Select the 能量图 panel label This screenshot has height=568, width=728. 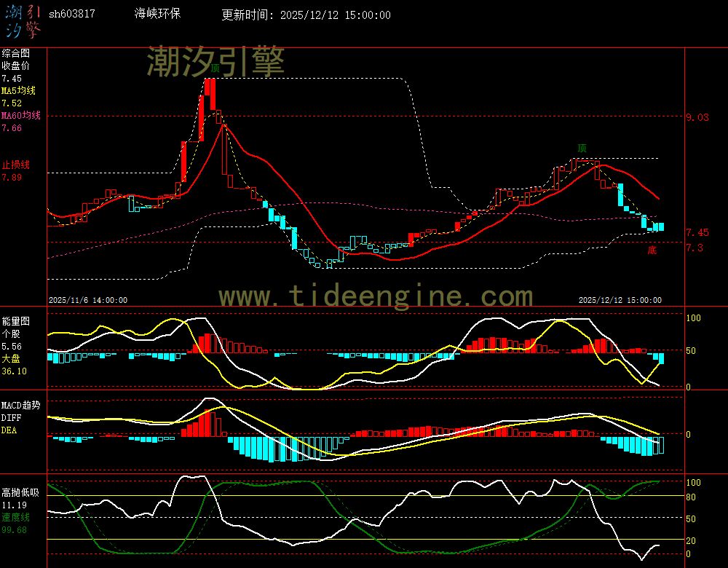pos(16,321)
